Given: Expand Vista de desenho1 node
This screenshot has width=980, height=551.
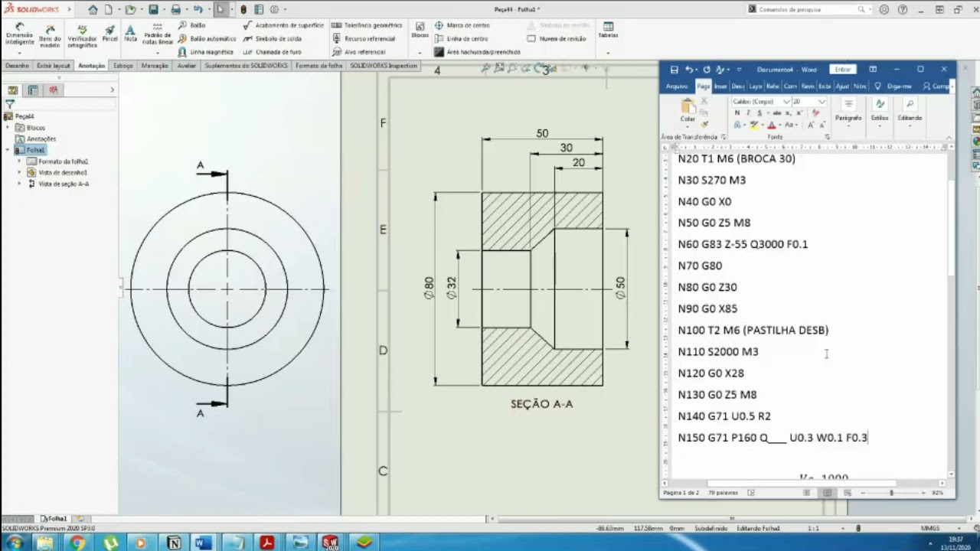Looking at the screenshot, I should coord(19,173).
